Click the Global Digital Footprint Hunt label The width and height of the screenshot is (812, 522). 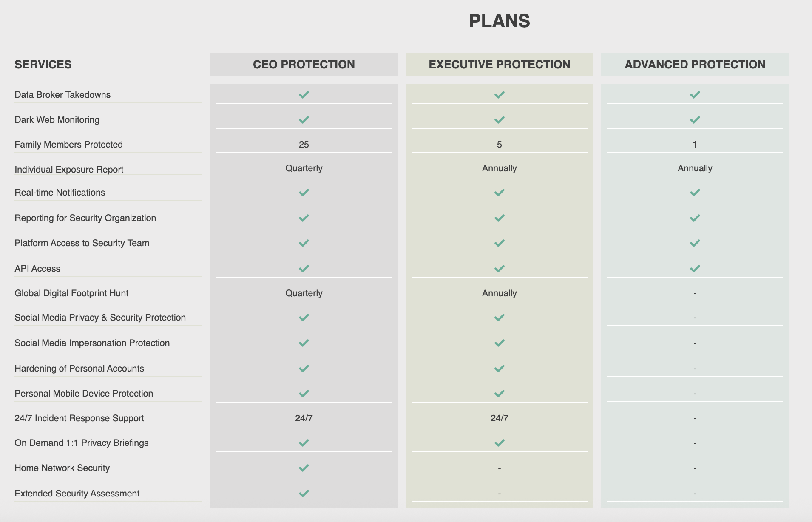[71, 293]
